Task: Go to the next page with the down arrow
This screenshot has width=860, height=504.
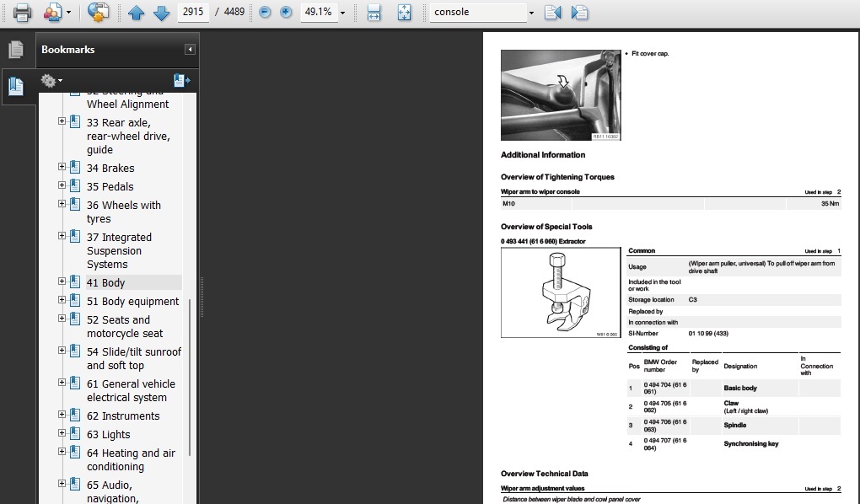Action: 161,12
